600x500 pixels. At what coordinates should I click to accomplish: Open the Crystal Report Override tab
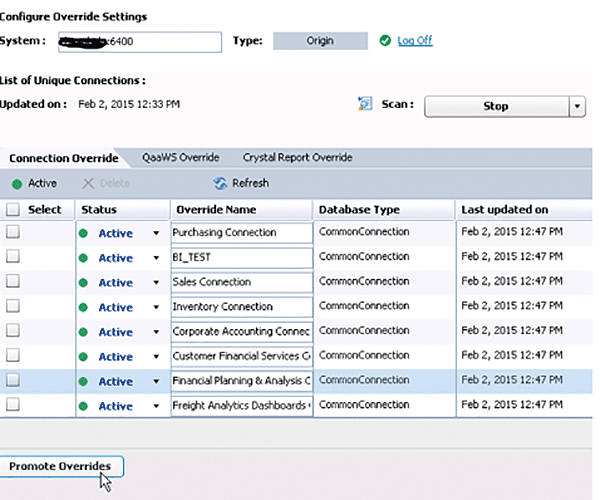pyautogui.click(x=296, y=158)
